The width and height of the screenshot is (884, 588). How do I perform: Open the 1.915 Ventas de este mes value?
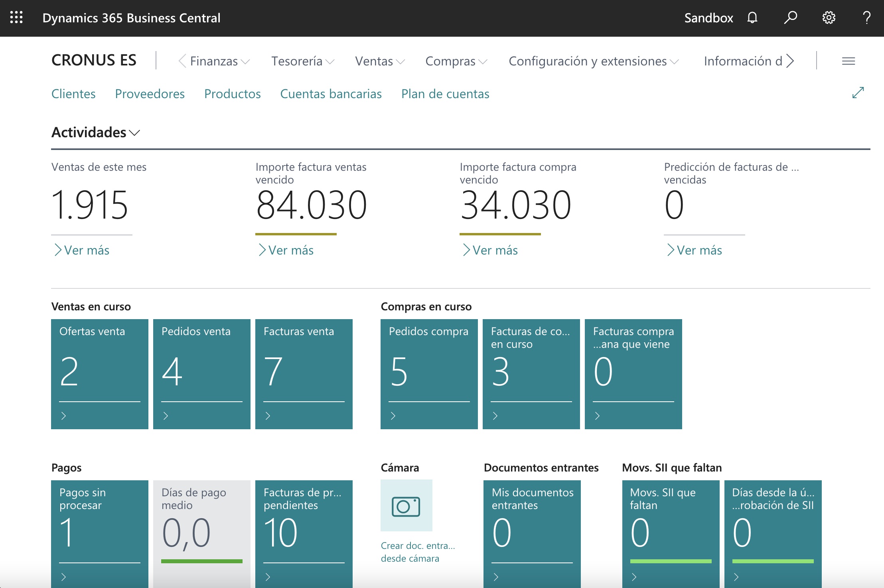click(x=90, y=205)
